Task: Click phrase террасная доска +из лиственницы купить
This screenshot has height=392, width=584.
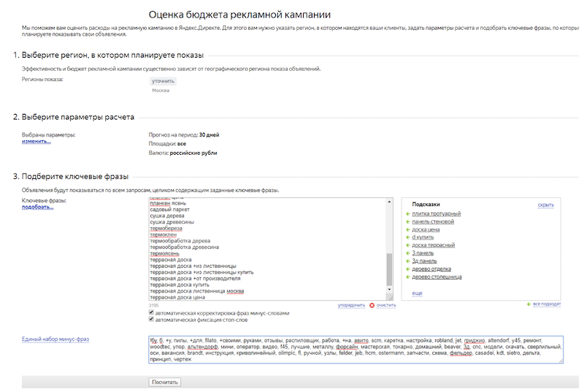Action: (x=202, y=272)
